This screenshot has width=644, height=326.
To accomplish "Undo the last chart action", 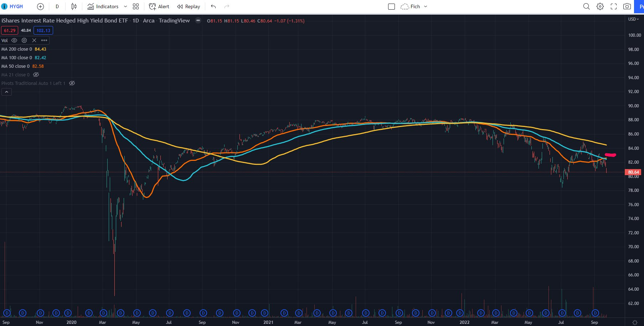I will pyautogui.click(x=213, y=6).
